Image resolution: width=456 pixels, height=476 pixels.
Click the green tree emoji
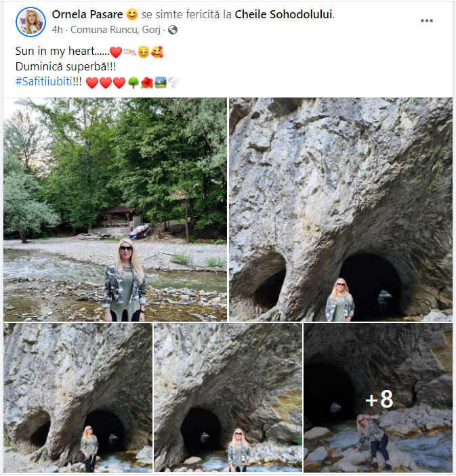tap(133, 83)
